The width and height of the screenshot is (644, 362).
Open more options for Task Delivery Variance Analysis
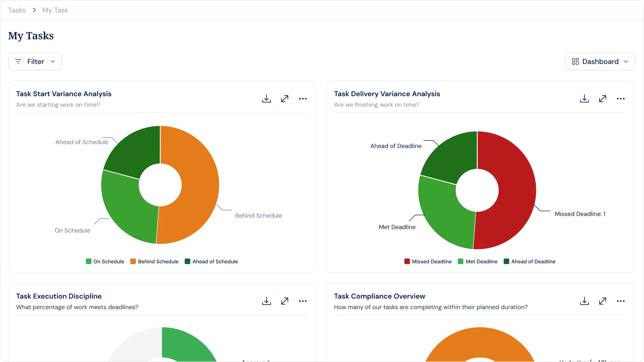point(621,99)
